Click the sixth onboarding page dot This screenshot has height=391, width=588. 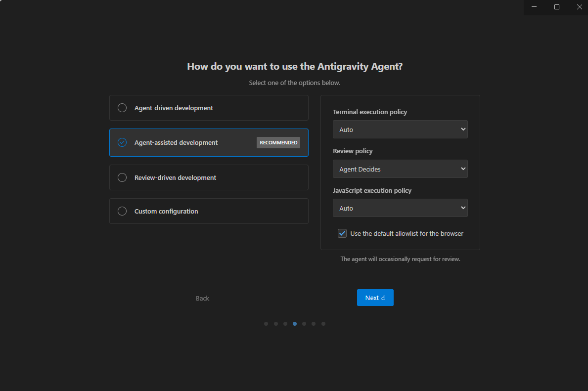[x=314, y=324]
